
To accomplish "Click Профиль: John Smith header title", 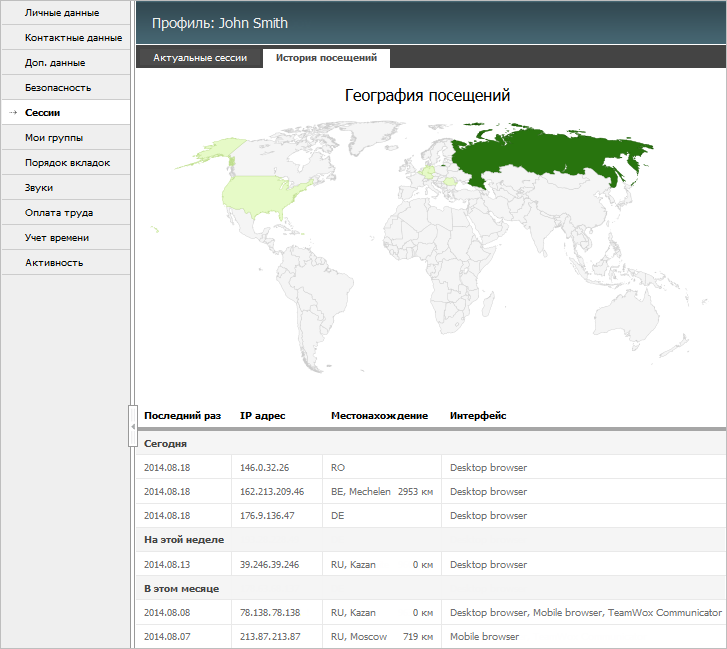I will (x=220, y=23).
